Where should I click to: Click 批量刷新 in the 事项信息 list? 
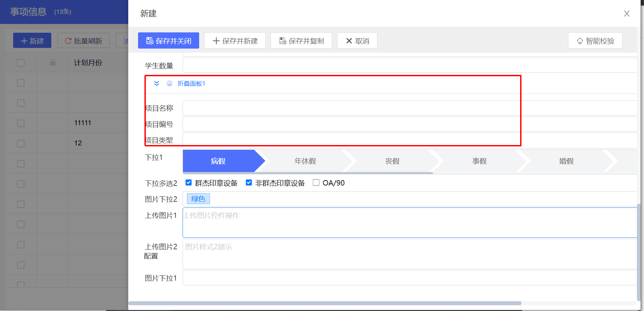click(x=83, y=40)
